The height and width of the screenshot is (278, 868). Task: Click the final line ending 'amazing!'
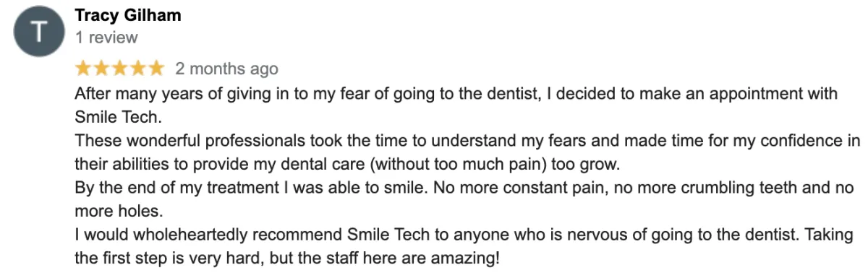coord(287,258)
